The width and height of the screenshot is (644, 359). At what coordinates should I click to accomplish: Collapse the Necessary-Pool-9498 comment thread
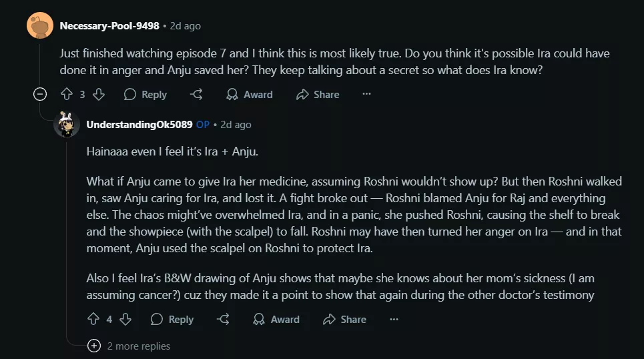(40, 95)
